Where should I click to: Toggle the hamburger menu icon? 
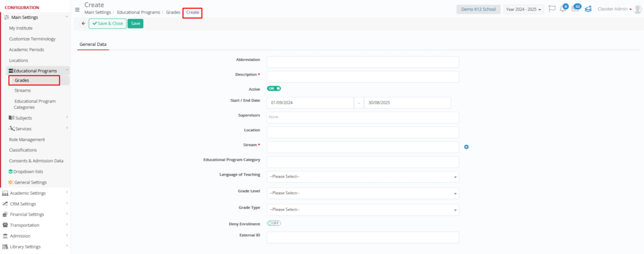(x=77, y=10)
